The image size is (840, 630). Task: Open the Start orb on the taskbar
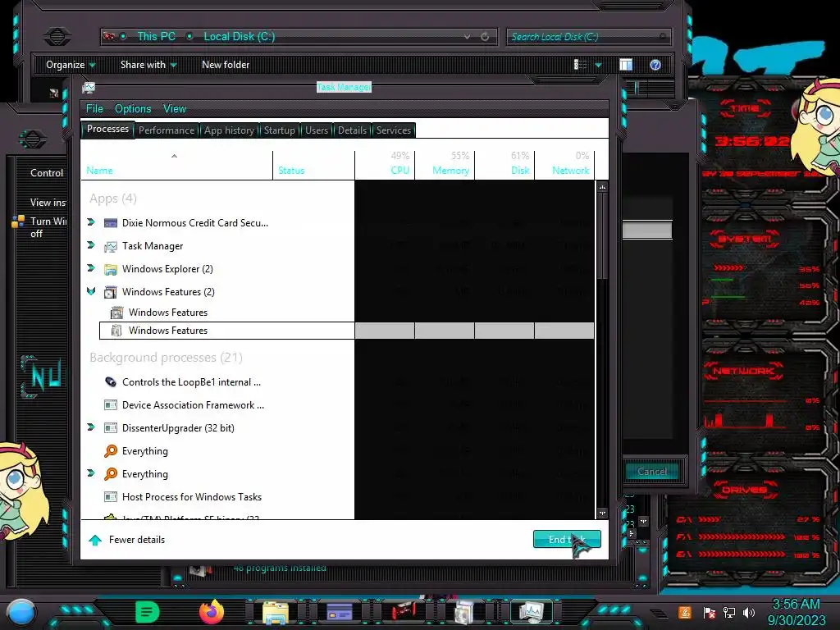tap(21, 612)
